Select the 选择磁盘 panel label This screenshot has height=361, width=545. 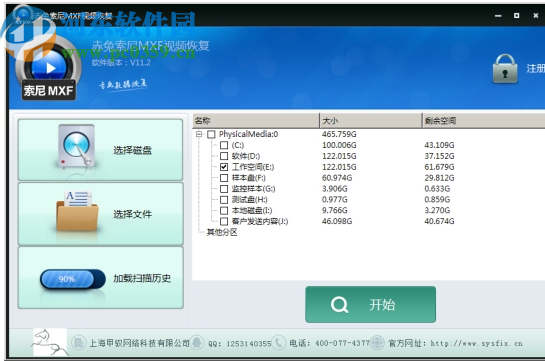(x=132, y=150)
